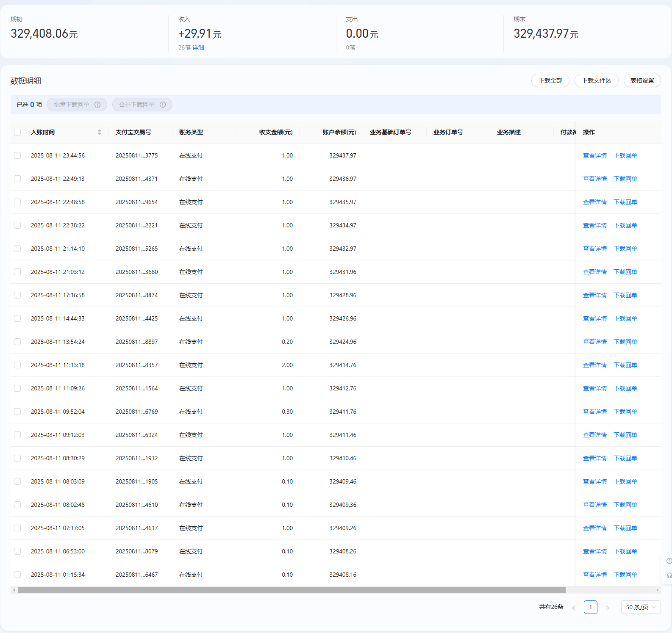672x633 pixels.
Task: Click 下载回单 for transaction 20250811...3775
Action: tap(625, 155)
